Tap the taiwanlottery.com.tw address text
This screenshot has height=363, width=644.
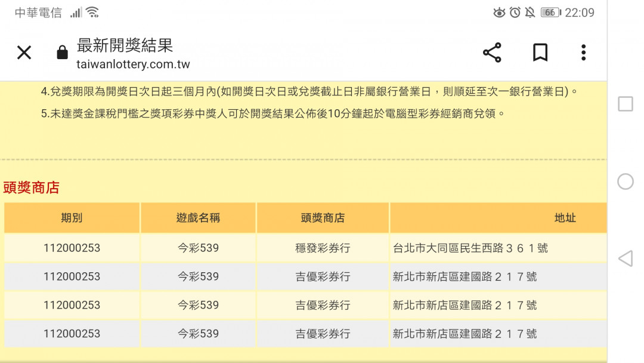[133, 64]
